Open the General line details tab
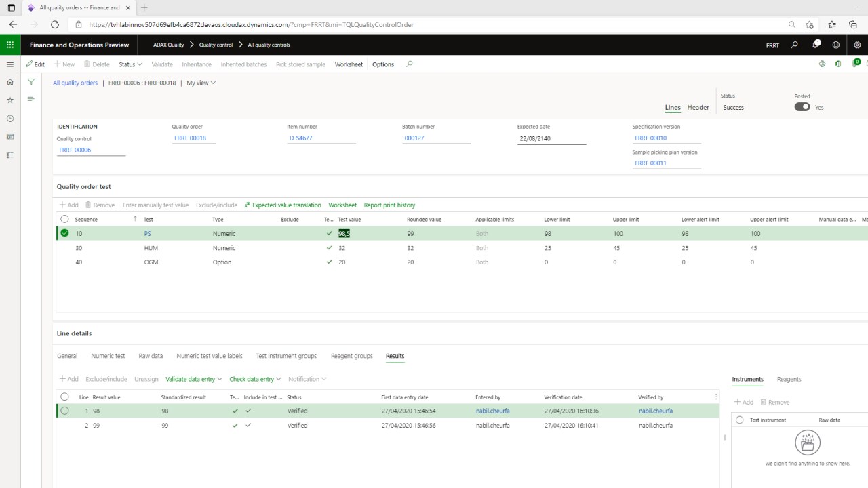This screenshot has height=488, width=868. [67, 356]
